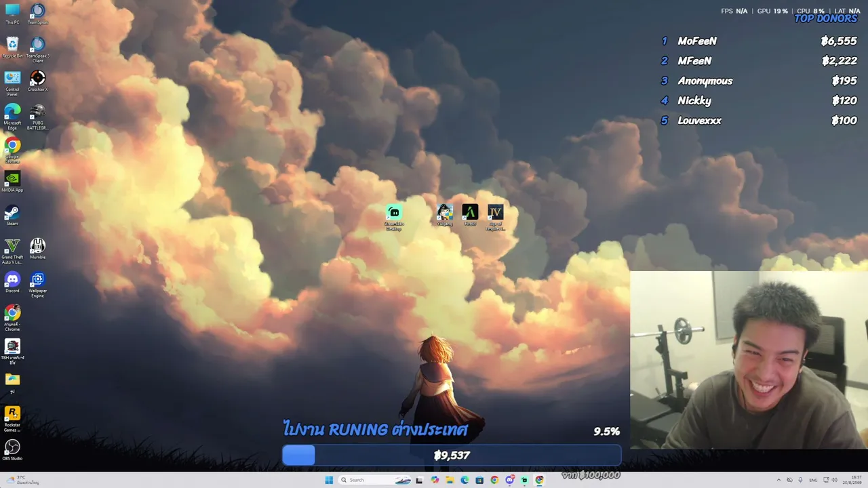Select the TeamSpeak desktop shortcut

[38, 14]
